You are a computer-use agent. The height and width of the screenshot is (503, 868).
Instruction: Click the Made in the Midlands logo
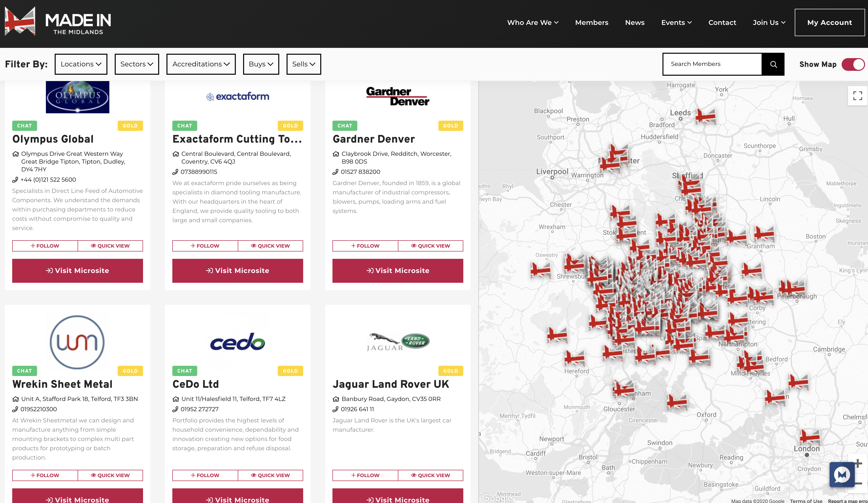click(58, 21)
